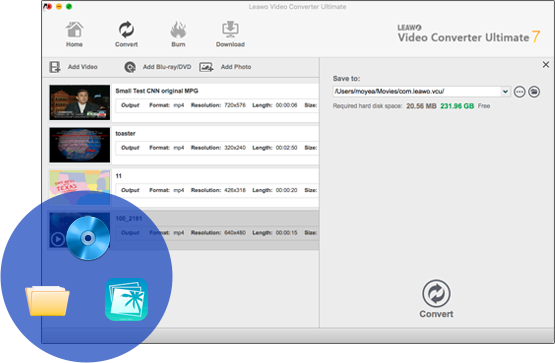Open the target folder icon button
Viewport: 555px width, 363px height.
tap(534, 92)
